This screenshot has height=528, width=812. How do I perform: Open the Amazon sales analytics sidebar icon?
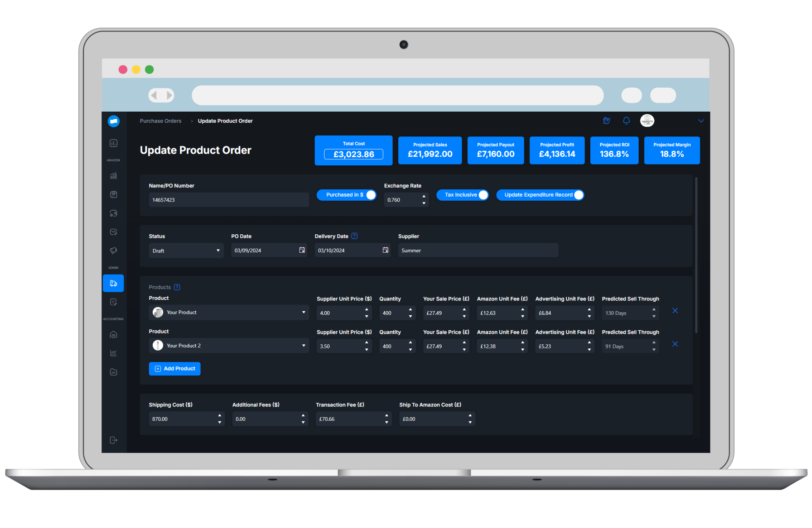[114, 176]
